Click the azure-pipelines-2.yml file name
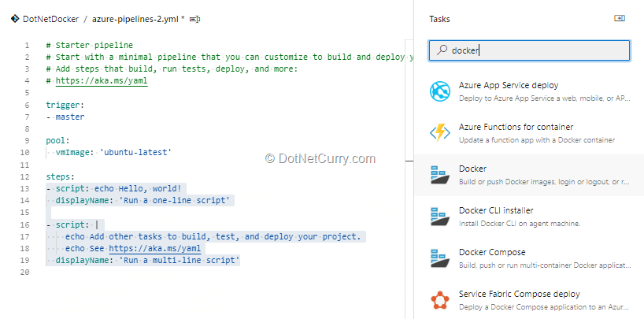 point(135,20)
